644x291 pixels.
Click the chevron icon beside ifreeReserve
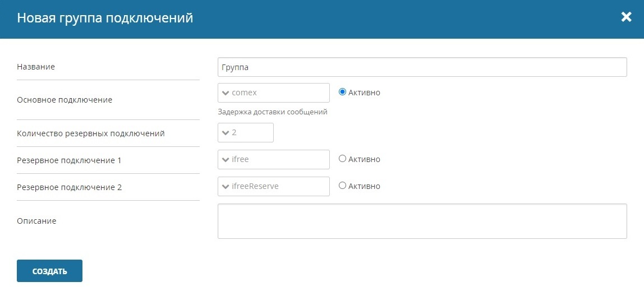click(225, 187)
